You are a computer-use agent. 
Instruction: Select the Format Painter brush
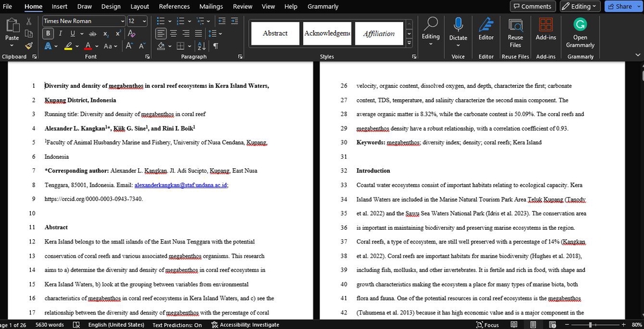coord(29,46)
